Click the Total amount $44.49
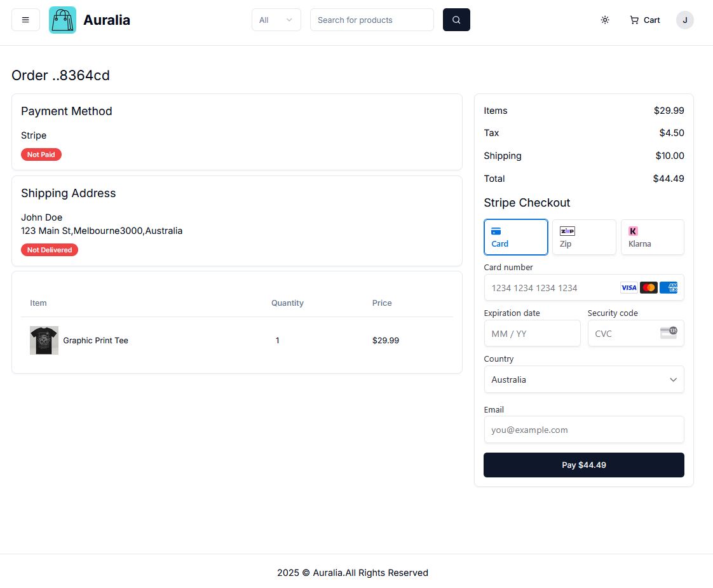713x588 pixels. [669, 178]
